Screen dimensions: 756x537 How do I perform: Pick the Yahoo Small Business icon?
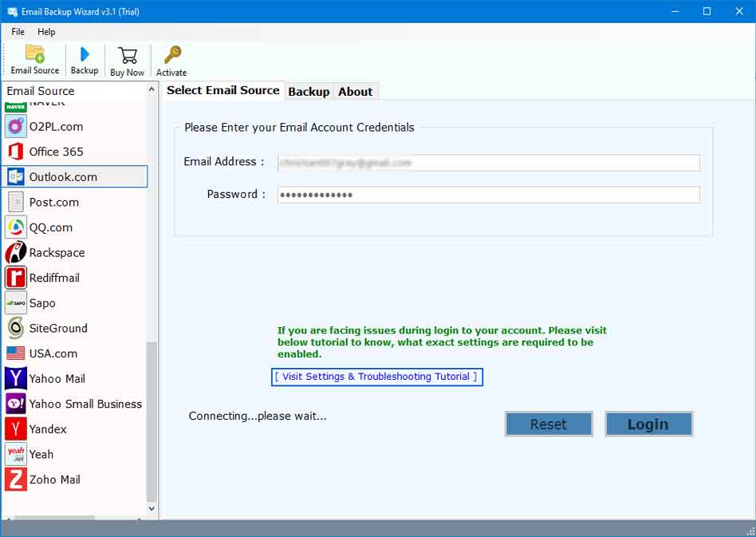[x=16, y=404]
